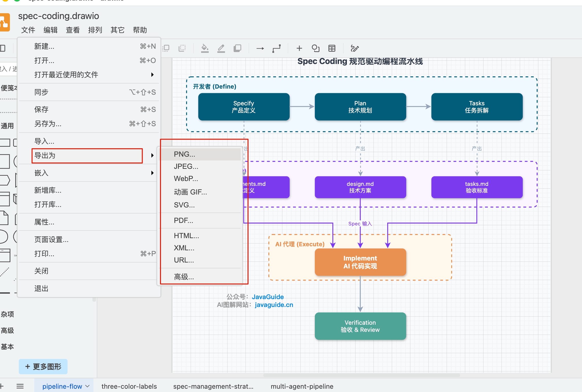Open the 编辑 menu

(51, 30)
